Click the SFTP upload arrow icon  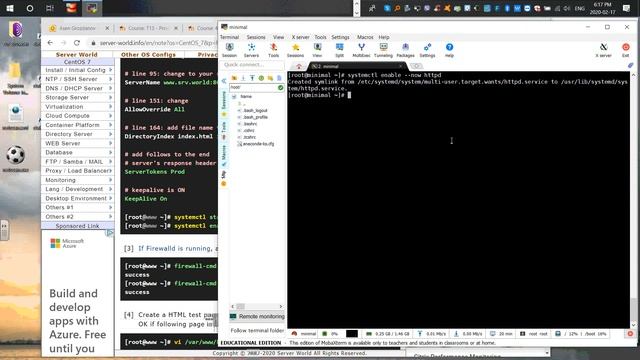(x=252, y=78)
